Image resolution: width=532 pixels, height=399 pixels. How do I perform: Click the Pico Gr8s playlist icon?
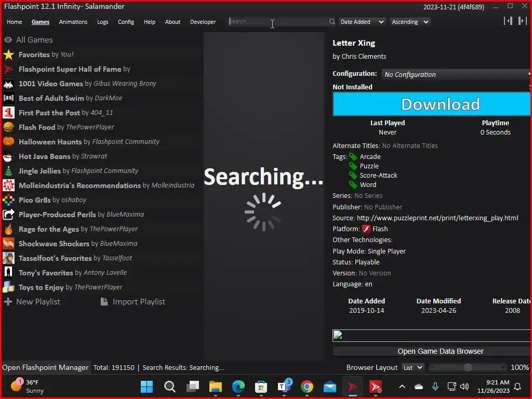(8, 200)
